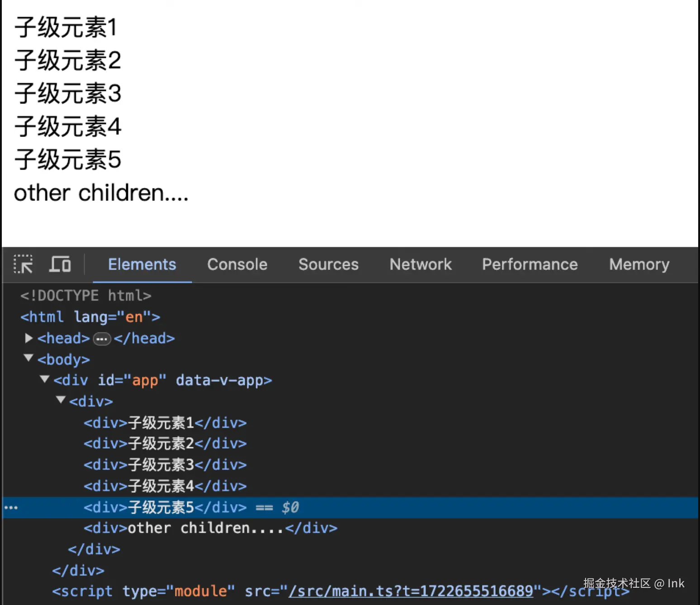700x605 pixels.
Task: Open the Sources tab
Action: tap(328, 265)
